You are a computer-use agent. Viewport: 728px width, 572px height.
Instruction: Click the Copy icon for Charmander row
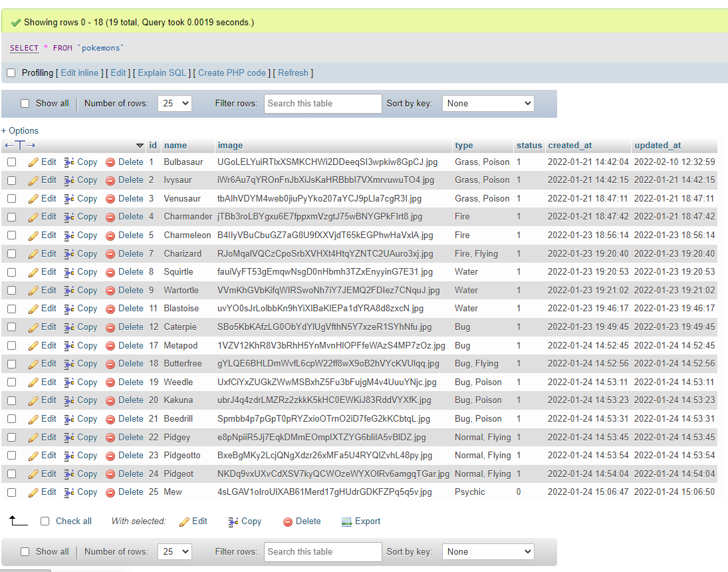pyautogui.click(x=69, y=217)
